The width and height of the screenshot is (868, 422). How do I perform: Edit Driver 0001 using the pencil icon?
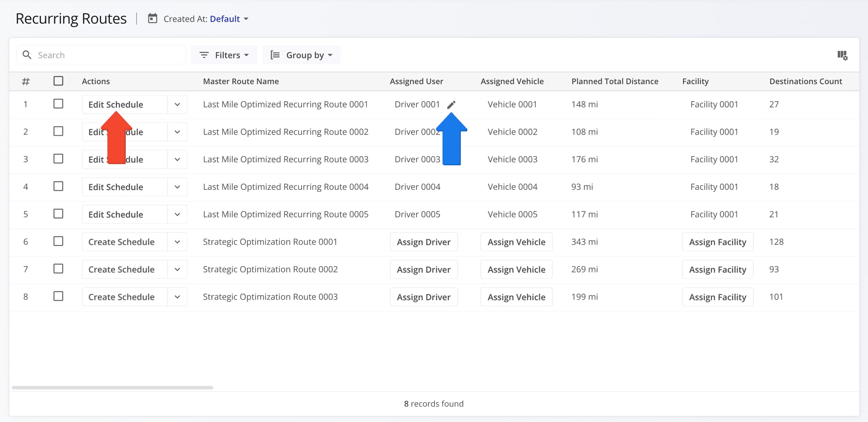pyautogui.click(x=451, y=104)
